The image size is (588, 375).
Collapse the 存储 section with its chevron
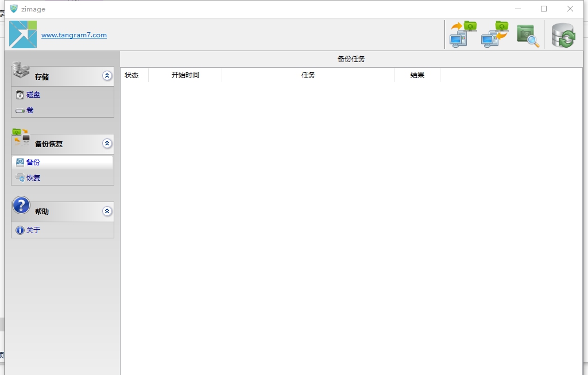click(107, 75)
